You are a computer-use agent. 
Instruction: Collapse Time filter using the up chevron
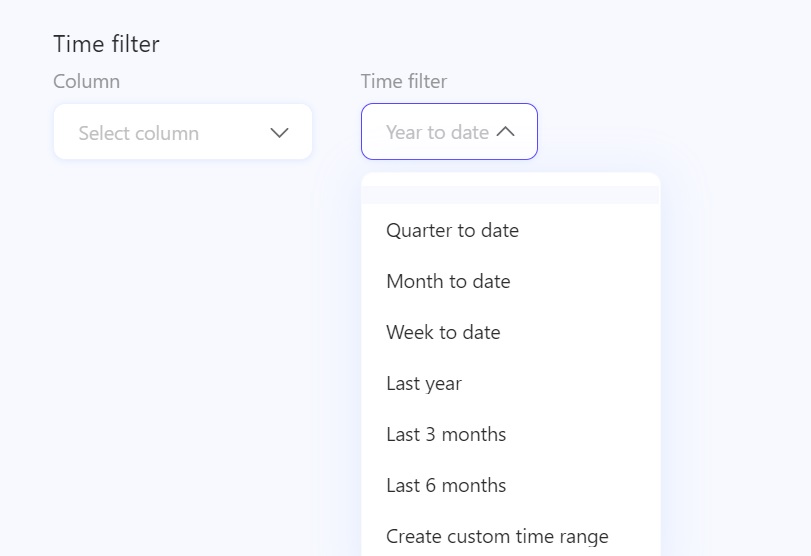coord(506,131)
